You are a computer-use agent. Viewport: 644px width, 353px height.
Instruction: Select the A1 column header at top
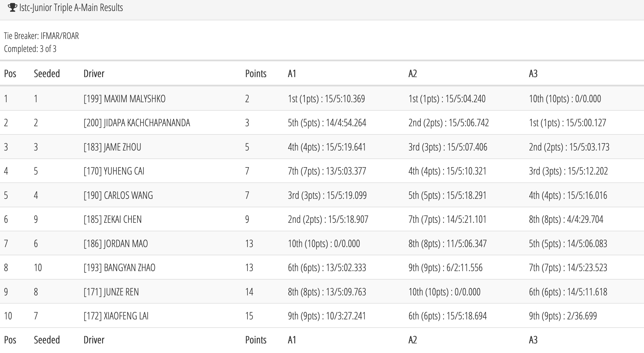point(292,73)
